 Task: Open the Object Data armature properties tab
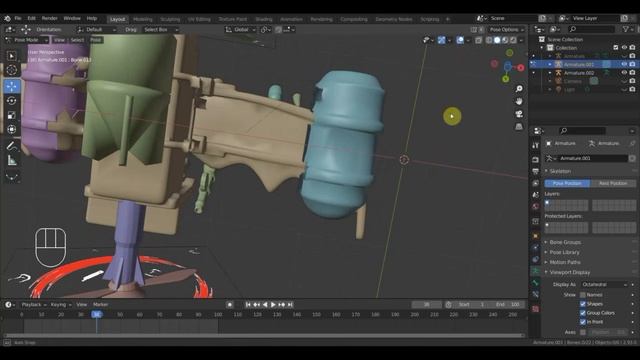click(x=536, y=271)
